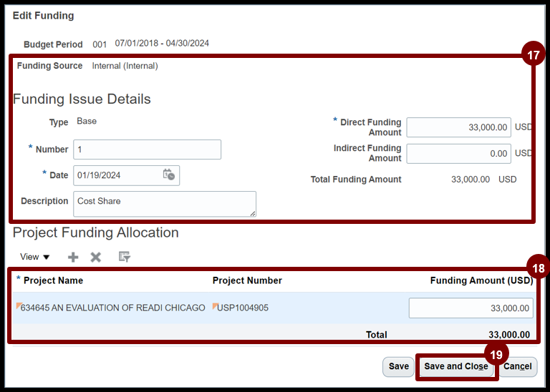Click the Funding Amount (USD) column header
Viewport: 550px width, 392px height.
tap(481, 280)
